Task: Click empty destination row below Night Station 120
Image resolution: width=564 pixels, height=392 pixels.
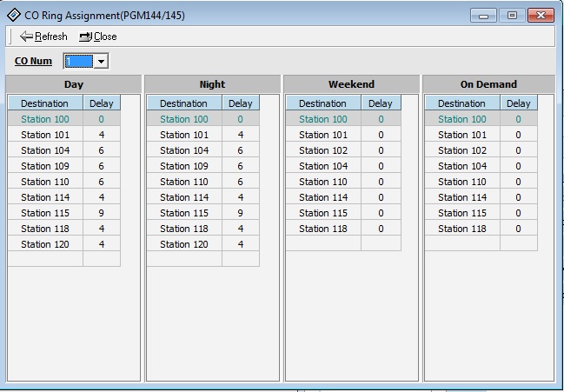Action: (183, 259)
